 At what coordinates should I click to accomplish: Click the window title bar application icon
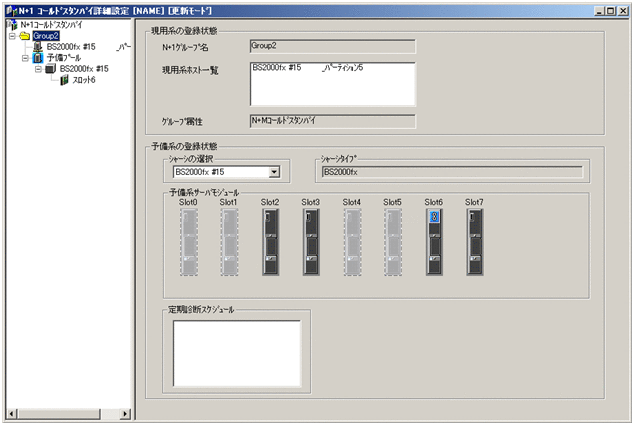(x=12, y=11)
